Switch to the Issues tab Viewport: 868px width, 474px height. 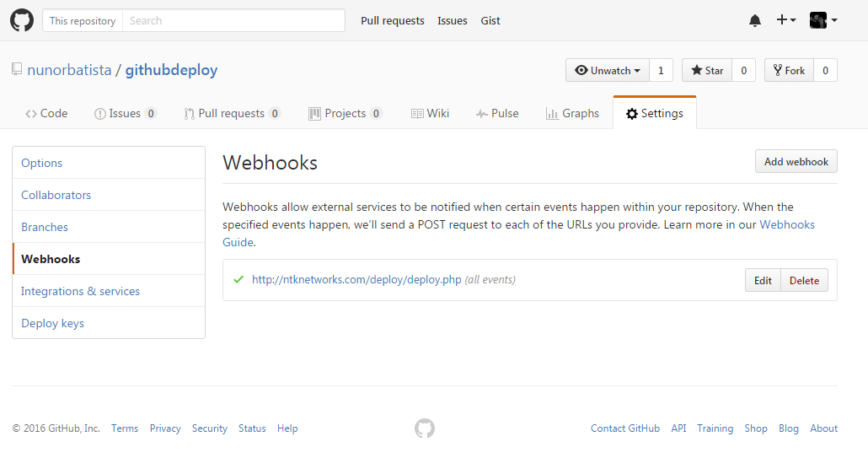[125, 113]
